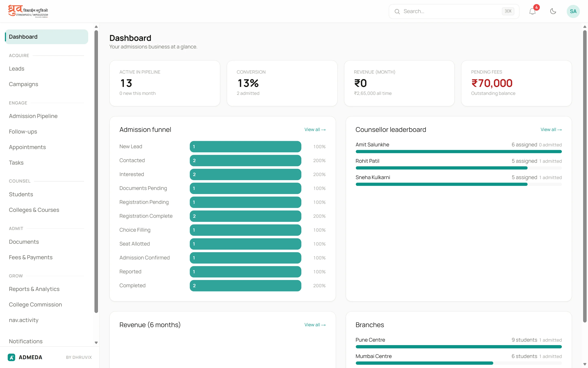588x368 pixels.
Task: Click the Seat Allotted funnel bar
Action: click(x=245, y=244)
